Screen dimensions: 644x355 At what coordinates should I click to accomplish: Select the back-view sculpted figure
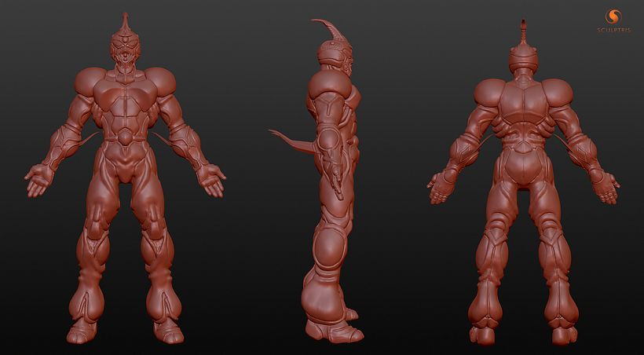[x=523, y=181]
